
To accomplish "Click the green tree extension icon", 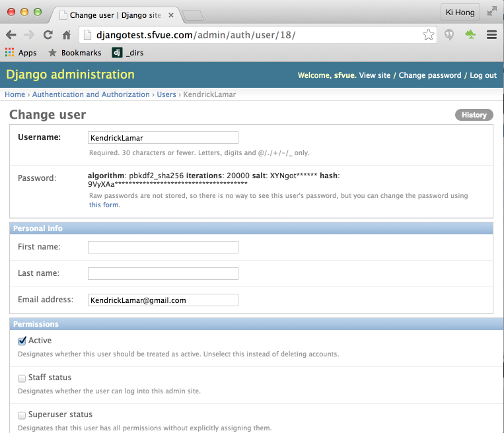I will coord(470,34).
